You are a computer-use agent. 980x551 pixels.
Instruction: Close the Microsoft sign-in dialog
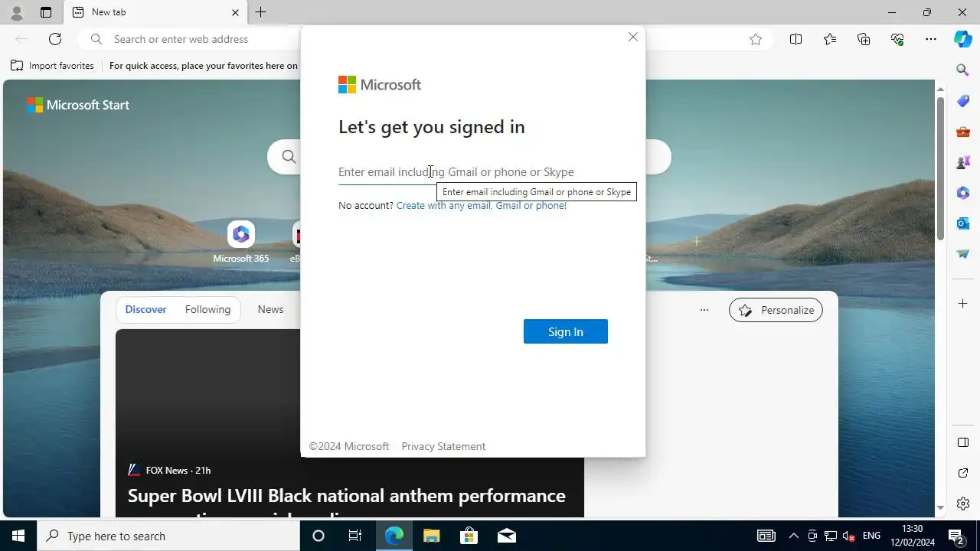(x=633, y=37)
